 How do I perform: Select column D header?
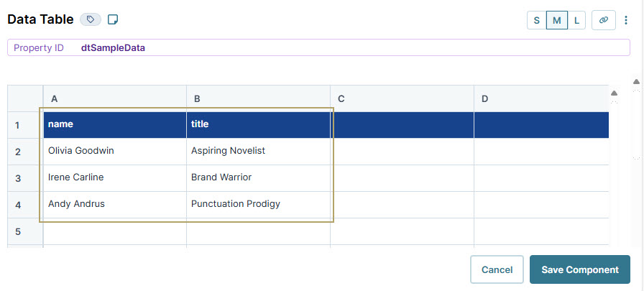tap(541, 99)
